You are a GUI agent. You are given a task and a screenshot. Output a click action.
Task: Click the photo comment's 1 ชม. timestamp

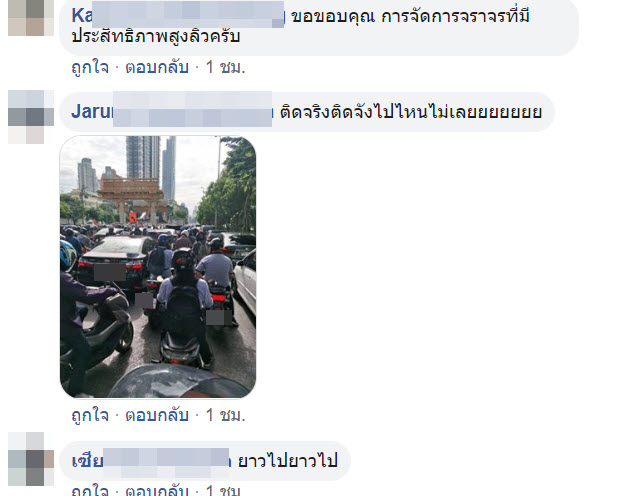point(225,415)
